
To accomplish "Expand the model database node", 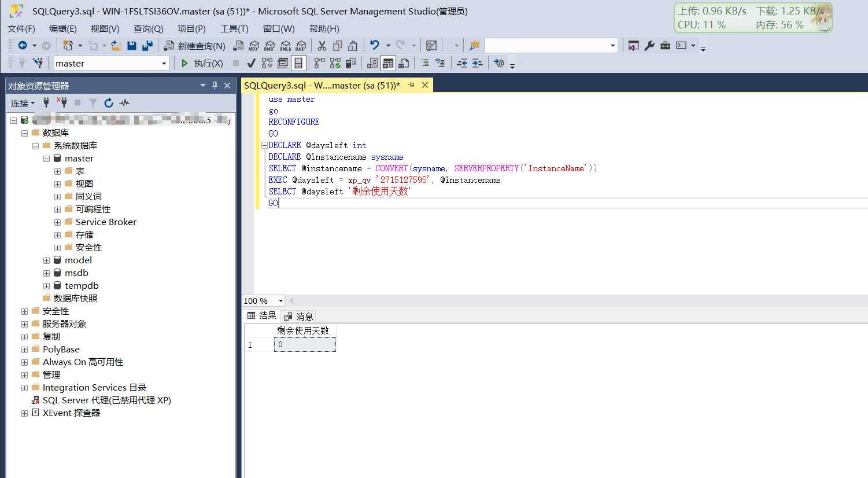I will click(46, 260).
